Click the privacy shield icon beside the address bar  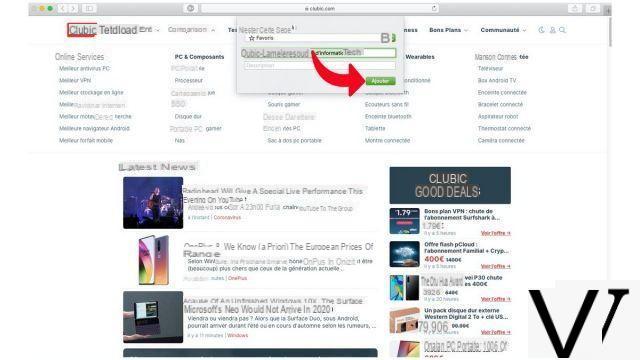pos(190,8)
